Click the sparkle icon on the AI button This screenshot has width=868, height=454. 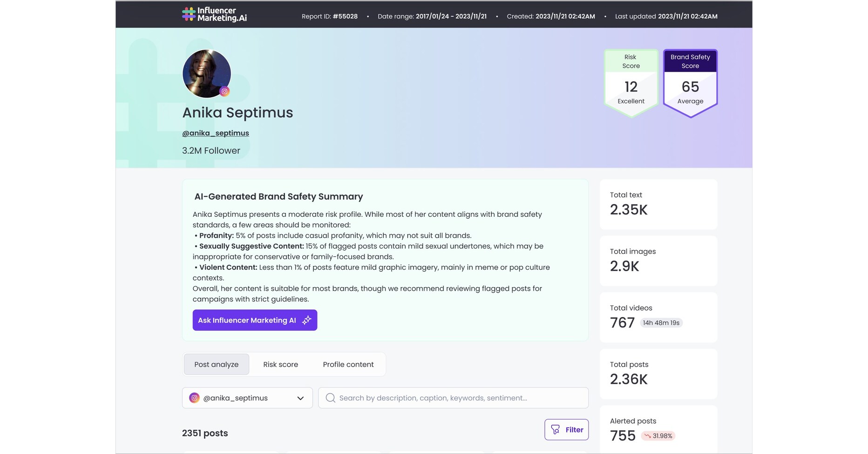coord(306,320)
